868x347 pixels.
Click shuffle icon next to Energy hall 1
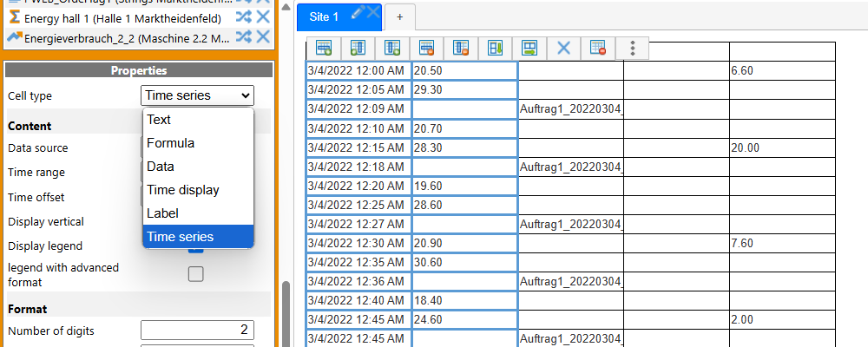coord(244,17)
